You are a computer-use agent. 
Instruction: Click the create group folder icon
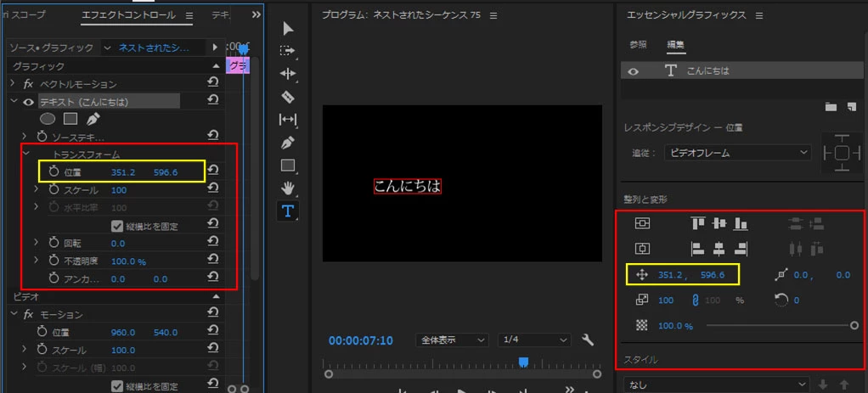coord(831,107)
